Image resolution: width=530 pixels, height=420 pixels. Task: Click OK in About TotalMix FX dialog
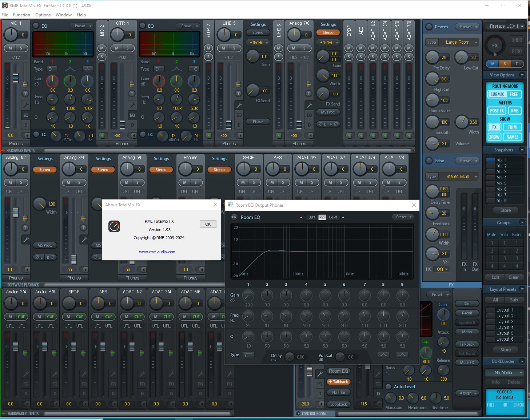pyautogui.click(x=208, y=224)
